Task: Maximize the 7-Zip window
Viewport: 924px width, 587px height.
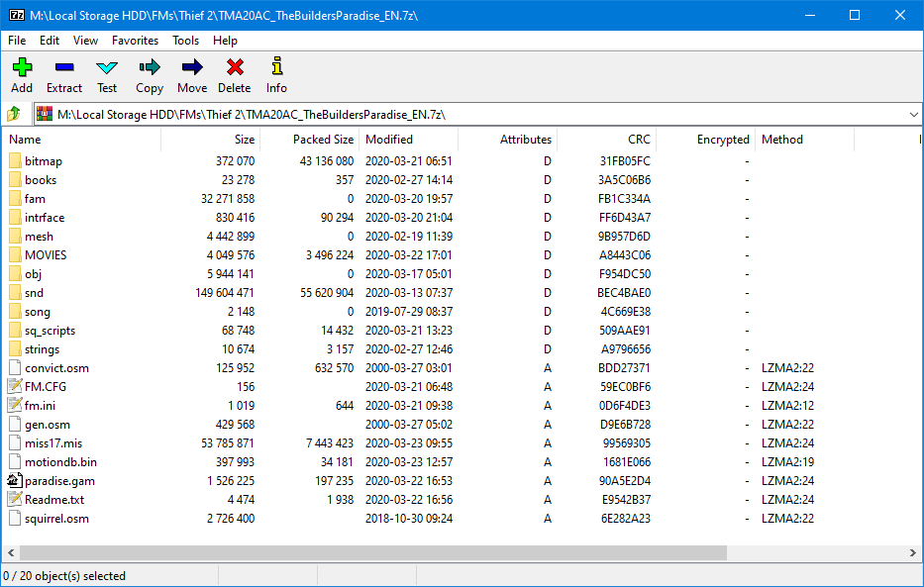Action: tap(855, 15)
